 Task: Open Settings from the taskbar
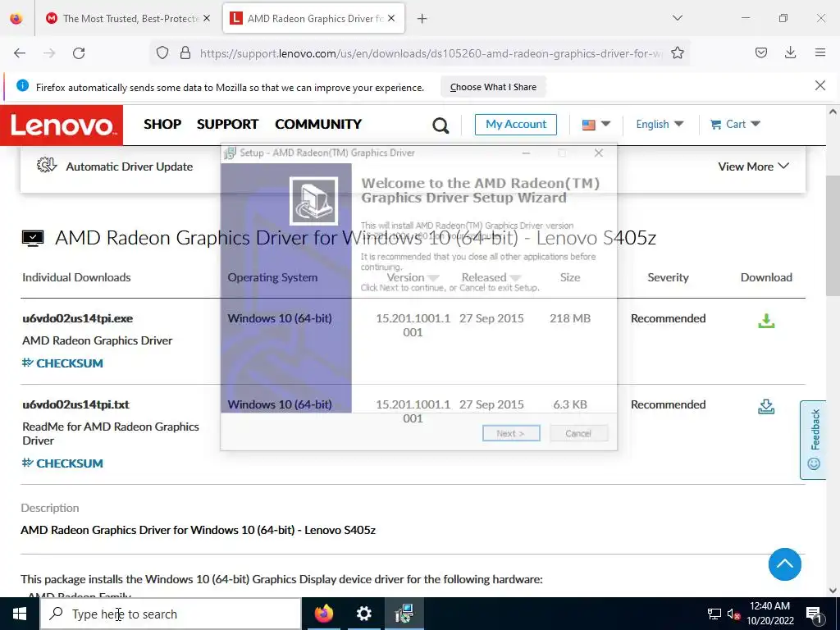(363, 614)
